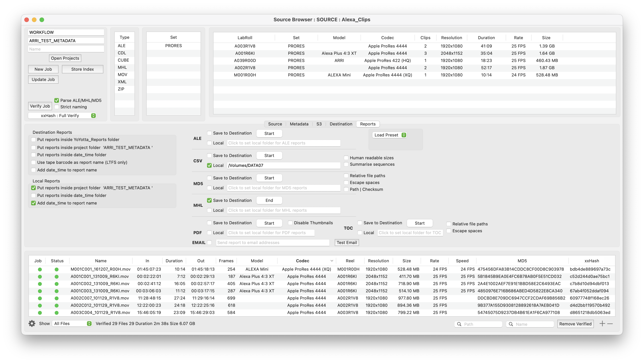This screenshot has width=644, height=363.
Task: Select PRORES in the Set list
Action: 173,46
